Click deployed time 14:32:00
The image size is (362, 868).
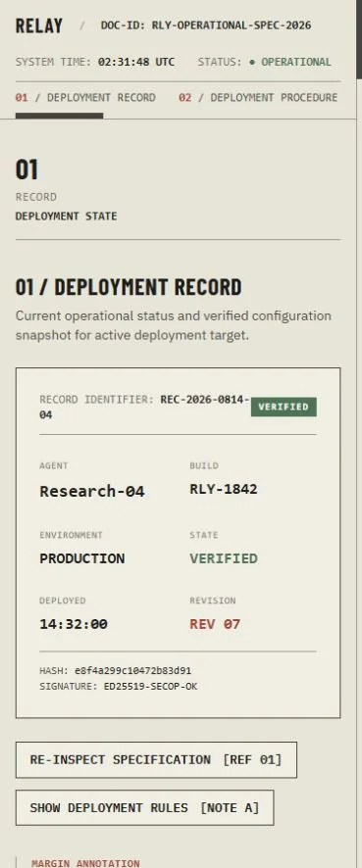tap(74, 624)
